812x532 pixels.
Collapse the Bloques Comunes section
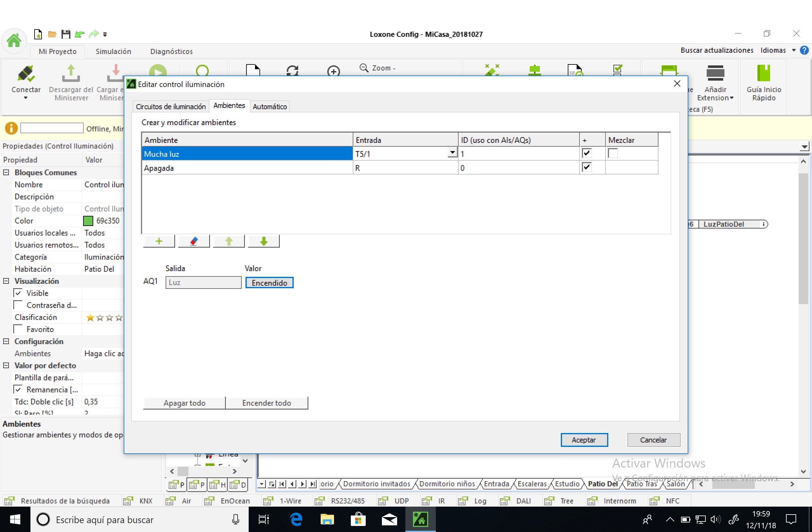(6, 172)
